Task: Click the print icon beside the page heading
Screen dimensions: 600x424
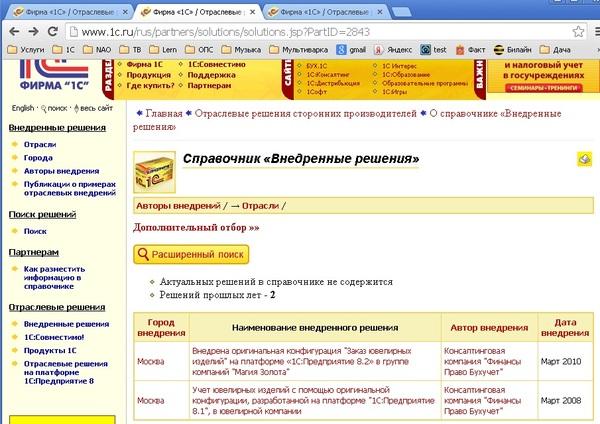Action: tap(584, 159)
